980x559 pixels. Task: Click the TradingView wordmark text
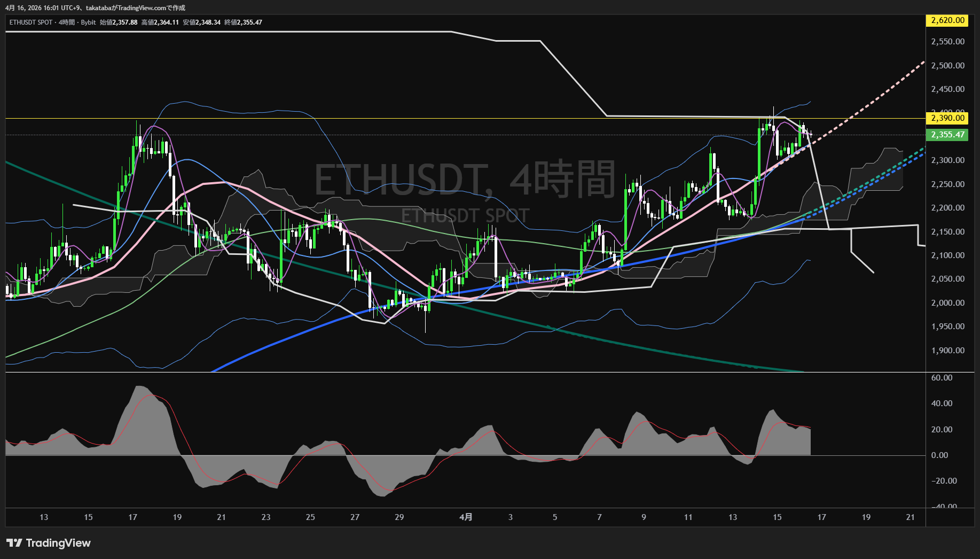58,543
